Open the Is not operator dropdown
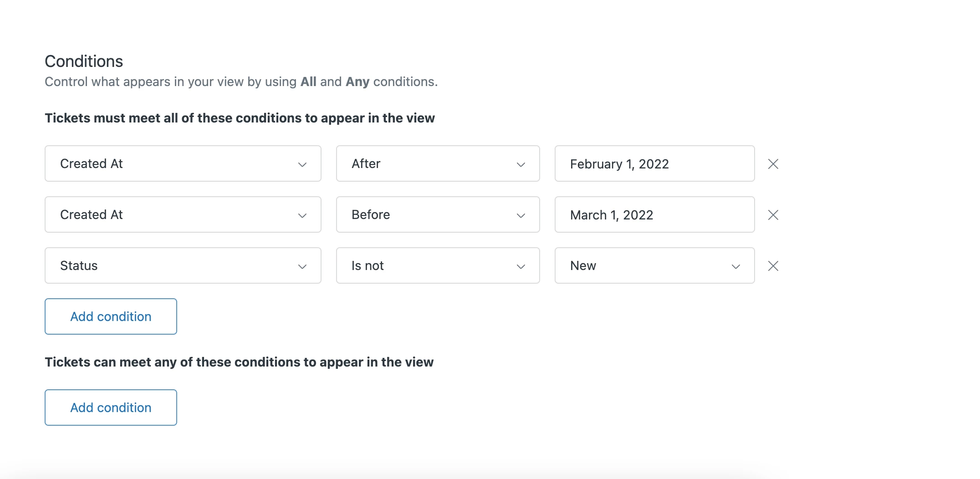This screenshot has height=479, width=980. coord(438,266)
